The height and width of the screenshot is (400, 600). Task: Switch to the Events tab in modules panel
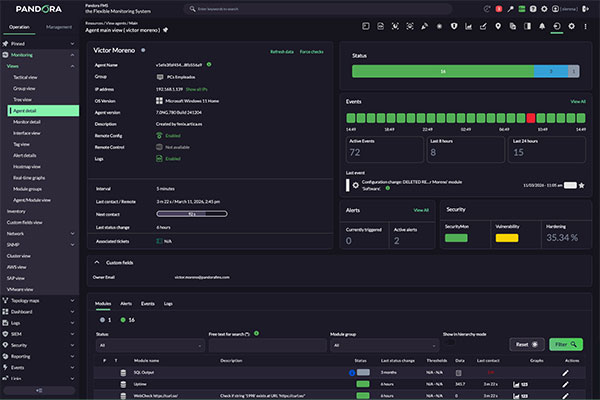tap(148, 304)
